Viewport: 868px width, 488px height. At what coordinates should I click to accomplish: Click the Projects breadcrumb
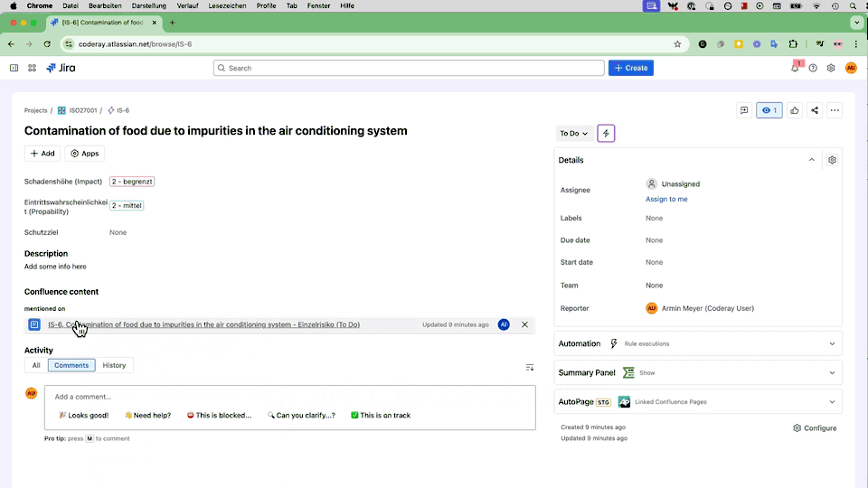tap(35, 110)
